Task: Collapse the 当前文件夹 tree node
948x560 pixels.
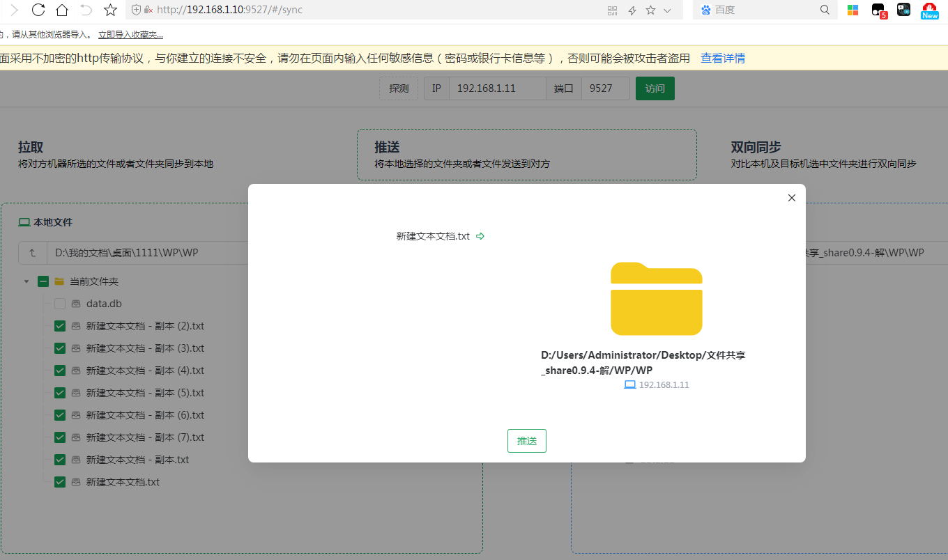Action: coord(26,281)
